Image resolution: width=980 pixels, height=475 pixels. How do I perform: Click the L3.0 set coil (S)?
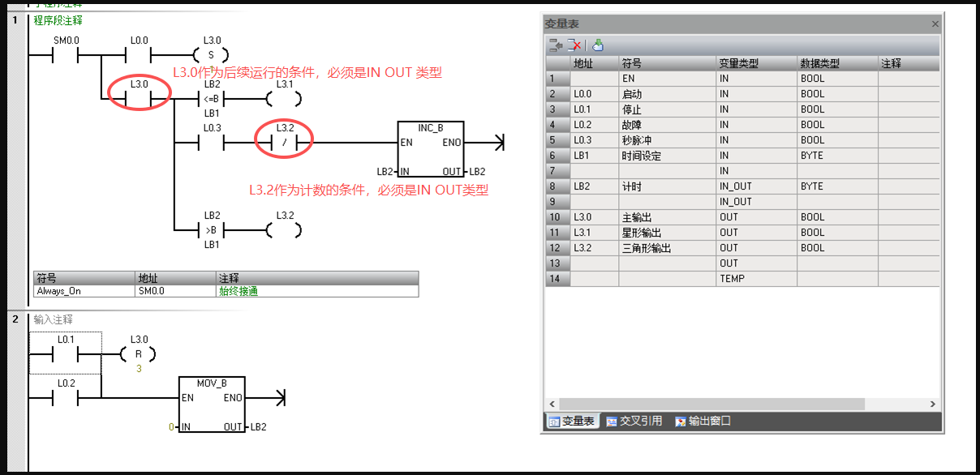pos(212,55)
